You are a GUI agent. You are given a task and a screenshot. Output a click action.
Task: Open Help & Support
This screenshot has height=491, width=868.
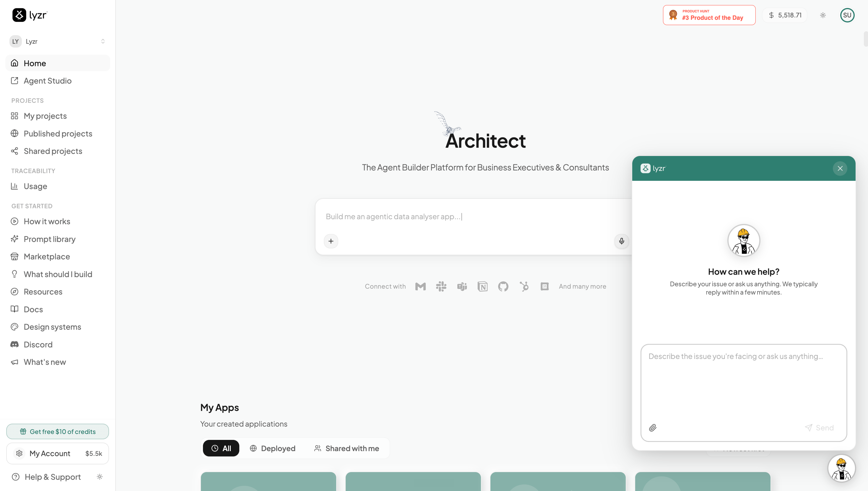coord(47,477)
